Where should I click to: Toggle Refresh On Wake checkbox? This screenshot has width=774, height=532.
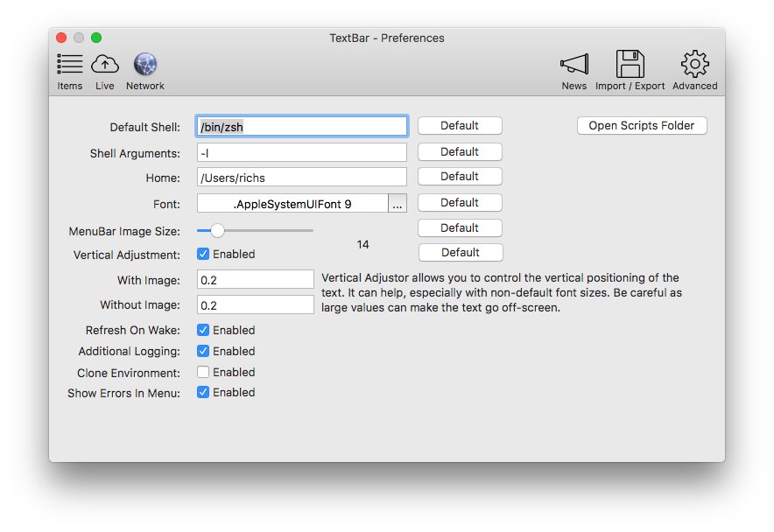pos(203,330)
